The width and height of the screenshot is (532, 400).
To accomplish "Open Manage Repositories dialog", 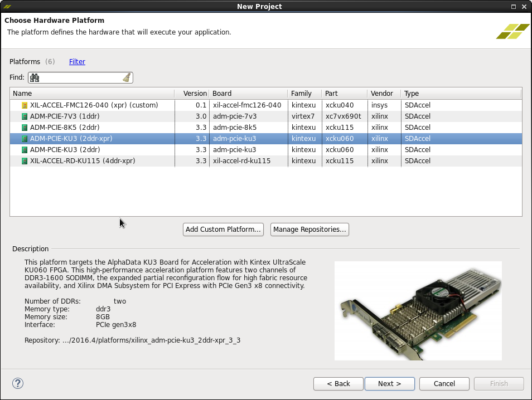I will point(309,229).
